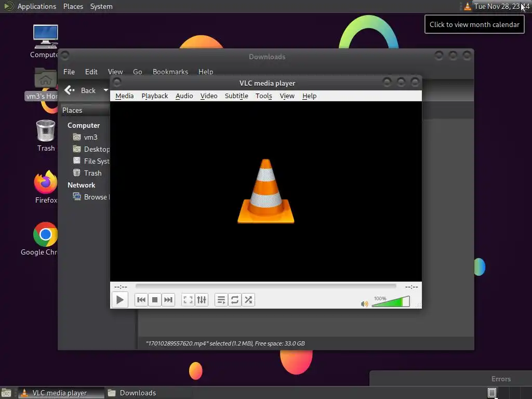The image size is (532, 399).
Task: Click the workspace switcher in bottom panel
Action: (492, 393)
